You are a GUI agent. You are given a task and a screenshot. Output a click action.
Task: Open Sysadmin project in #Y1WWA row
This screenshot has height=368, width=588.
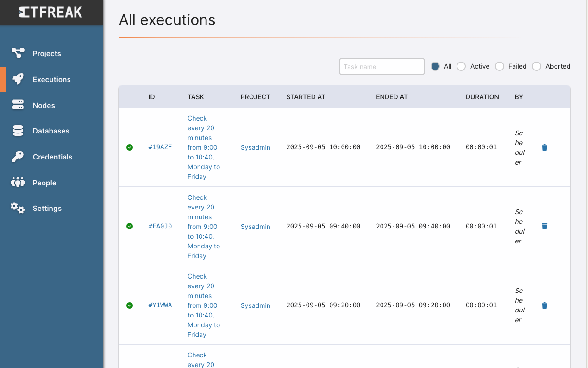[x=256, y=305]
